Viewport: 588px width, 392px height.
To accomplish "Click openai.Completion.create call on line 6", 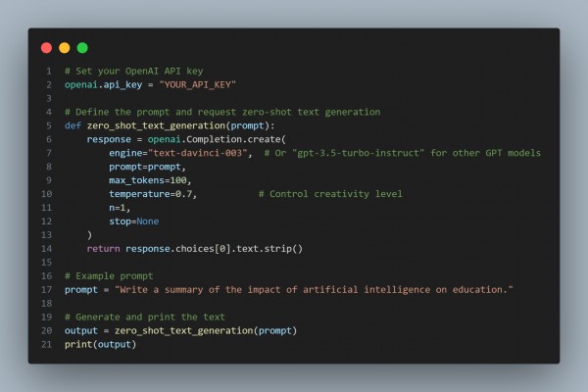I will pyautogui.click(x=217, y=139).
